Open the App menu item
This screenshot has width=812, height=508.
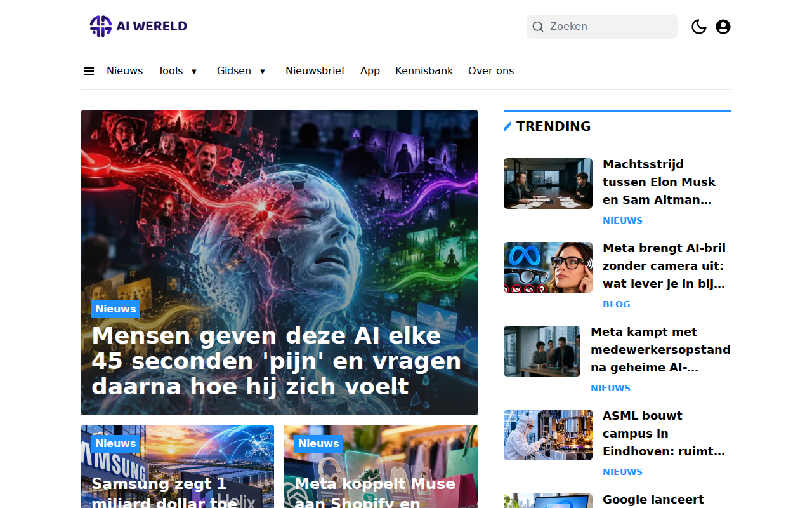[x=370, y=71]
